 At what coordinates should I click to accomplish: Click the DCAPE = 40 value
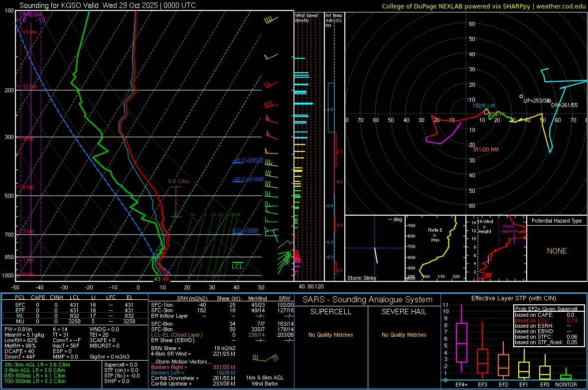coord(19,351)
